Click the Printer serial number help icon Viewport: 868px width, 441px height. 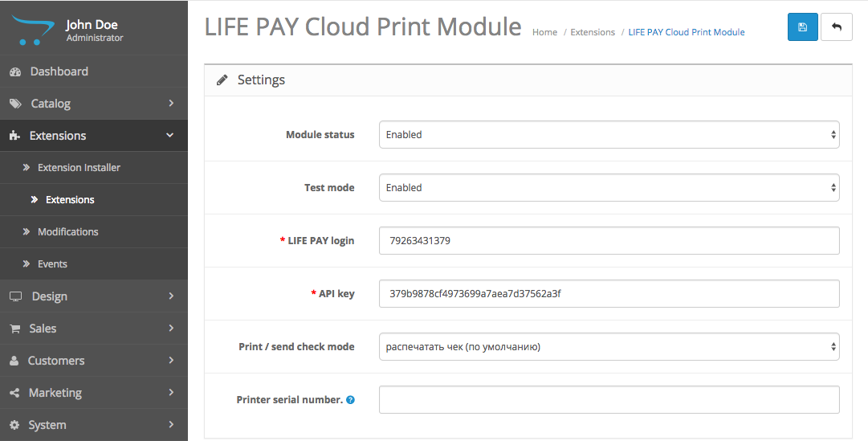pyautogui.click(x=350, y=399)
